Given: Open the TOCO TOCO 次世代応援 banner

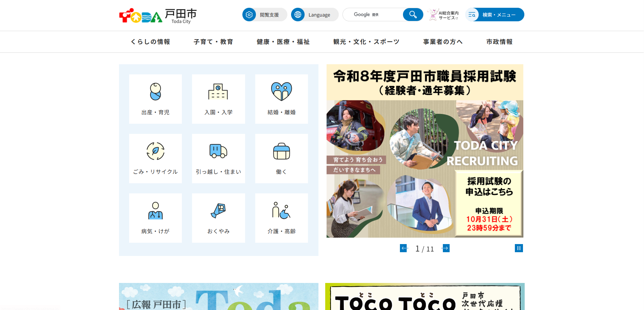Looking at the screenshot, I should 425,296.
